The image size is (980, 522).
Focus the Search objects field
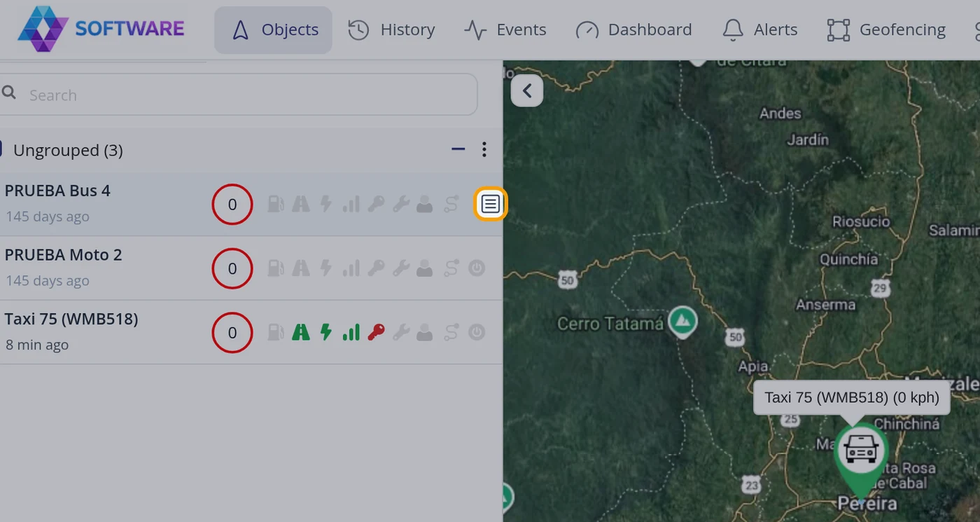(239, 95)
